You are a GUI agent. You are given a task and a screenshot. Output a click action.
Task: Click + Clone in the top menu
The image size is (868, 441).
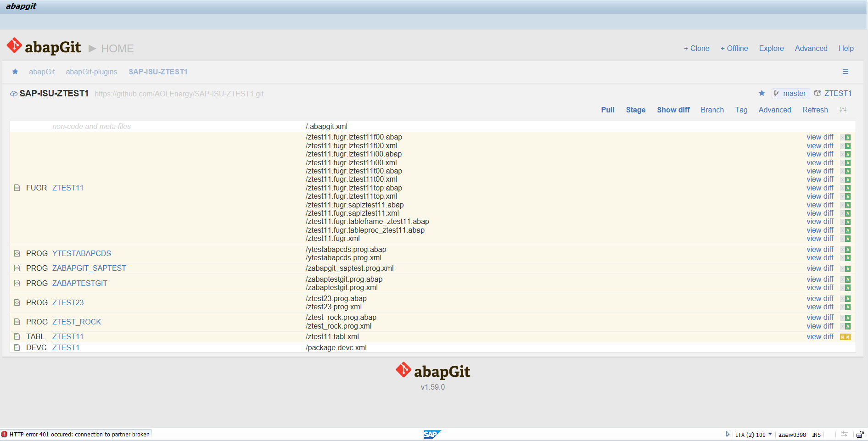[x=696, y=48]
